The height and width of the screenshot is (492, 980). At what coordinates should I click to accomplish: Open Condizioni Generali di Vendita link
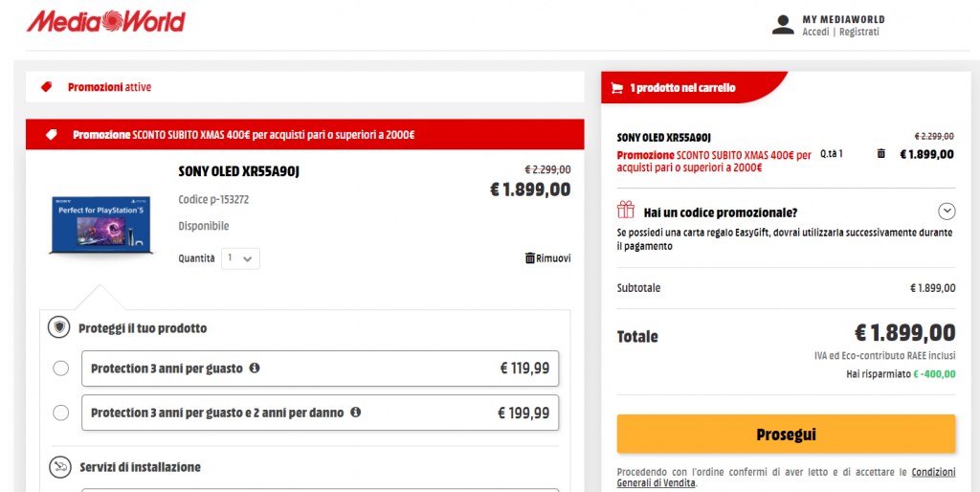click(933, 472)
